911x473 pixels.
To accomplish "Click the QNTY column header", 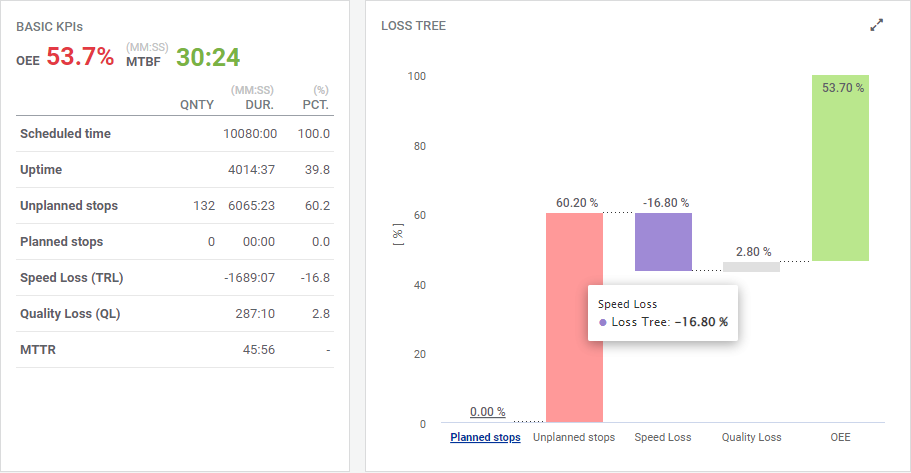I will (x=197, y=105).
